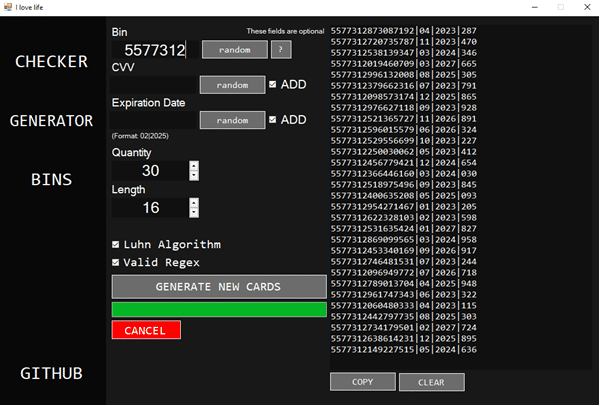600x406 pixels.
Task: Open the BINS section
Action: pyautogui.click(x=51, y=179)
